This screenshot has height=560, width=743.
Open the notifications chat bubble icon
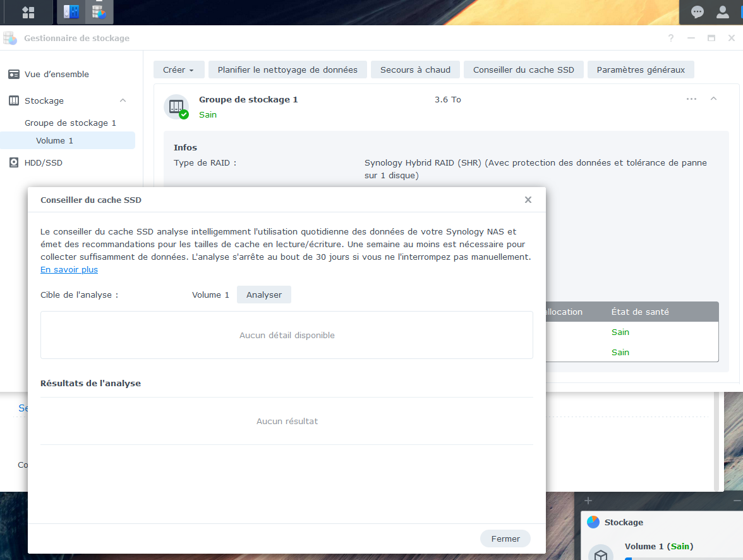click(x=698, y=12)
